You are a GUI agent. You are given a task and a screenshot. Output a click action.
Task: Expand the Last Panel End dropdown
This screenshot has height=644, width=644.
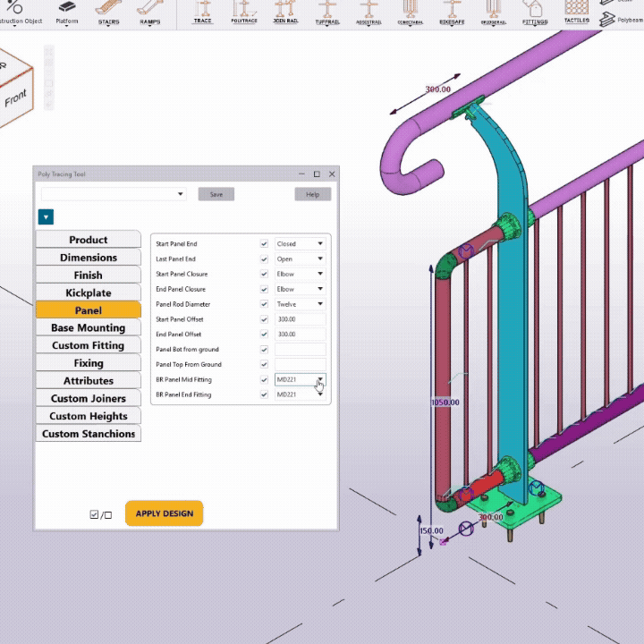point(300,258)
